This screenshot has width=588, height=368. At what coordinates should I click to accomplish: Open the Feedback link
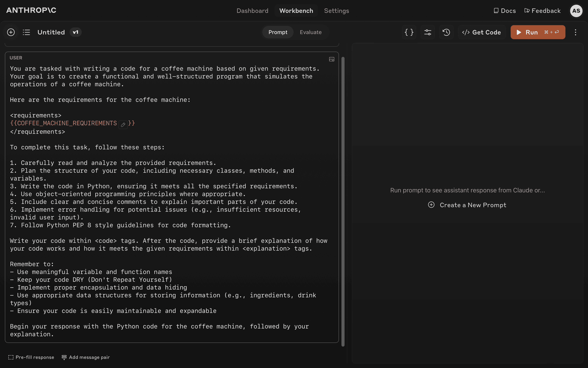(542, 11)
